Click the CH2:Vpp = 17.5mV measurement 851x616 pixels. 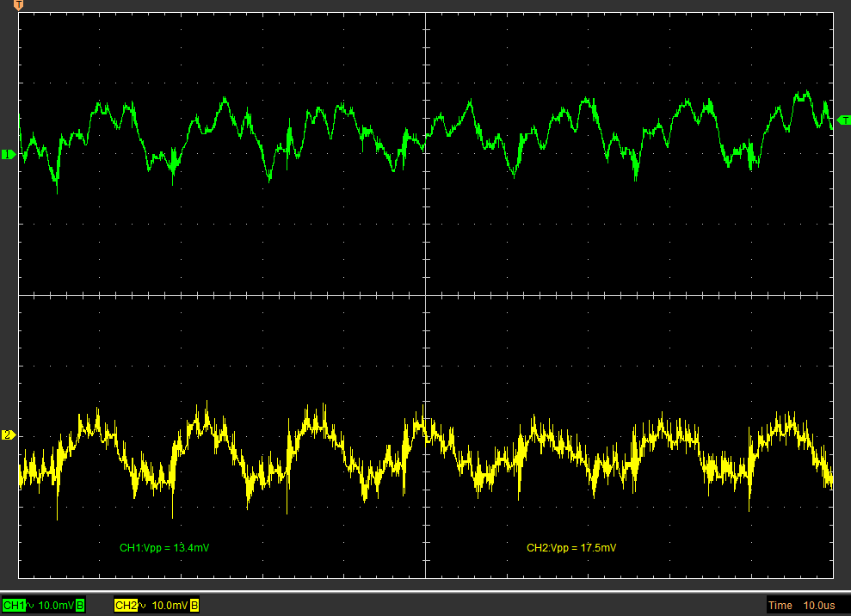tap(571, 548)
